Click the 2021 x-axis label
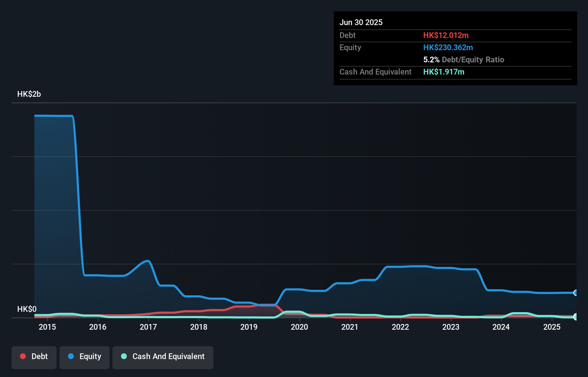Viewport: 588px width, 377px height. pos(350,327)
